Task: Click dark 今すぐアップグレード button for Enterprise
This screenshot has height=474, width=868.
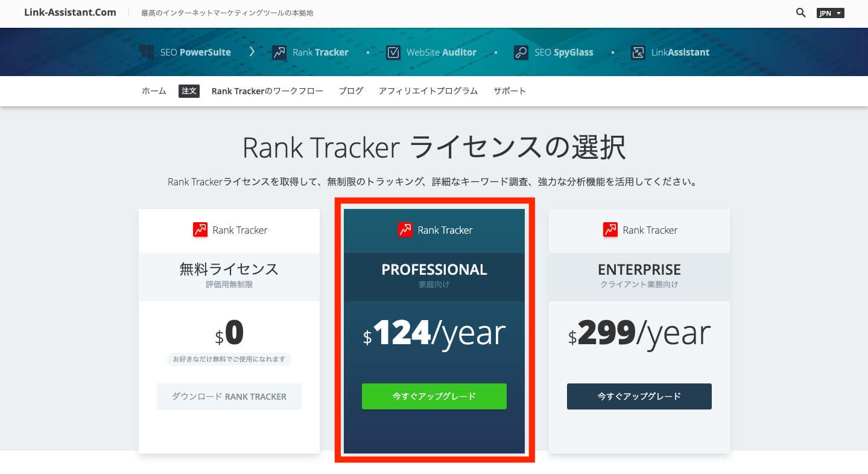Action: pos(639,397)
